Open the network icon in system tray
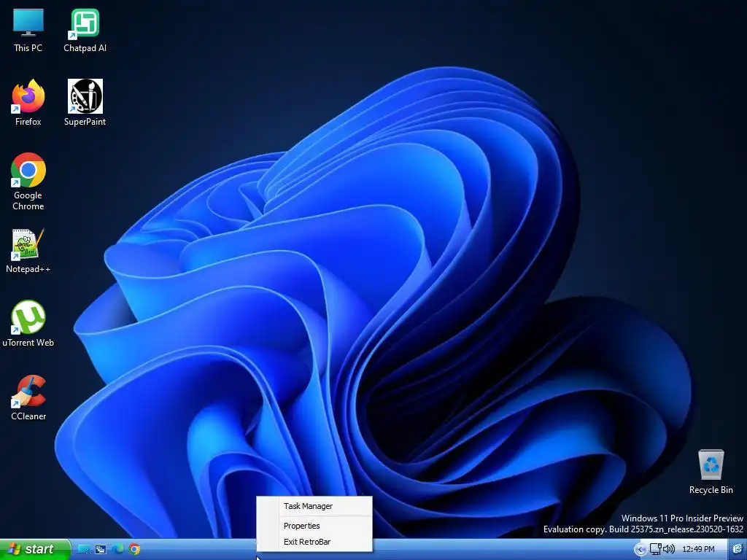The width and height of the screenshot is (747, 560). pos(656,549)
